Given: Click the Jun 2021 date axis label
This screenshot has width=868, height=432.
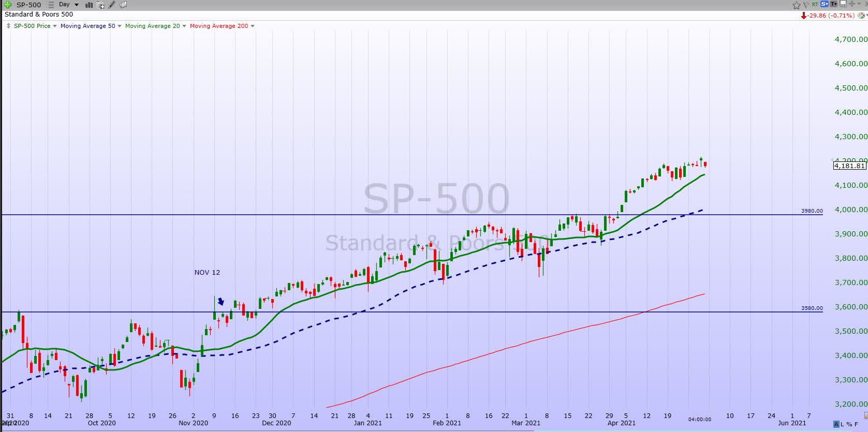Looking at the screenshot, I should click(792, 423).
